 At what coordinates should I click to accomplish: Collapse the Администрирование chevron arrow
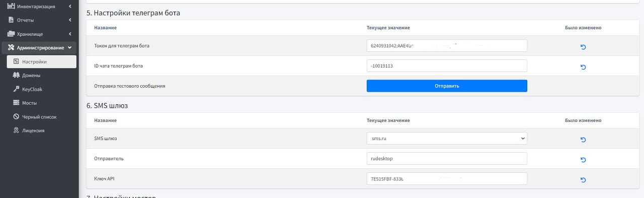tap(70, 48)
